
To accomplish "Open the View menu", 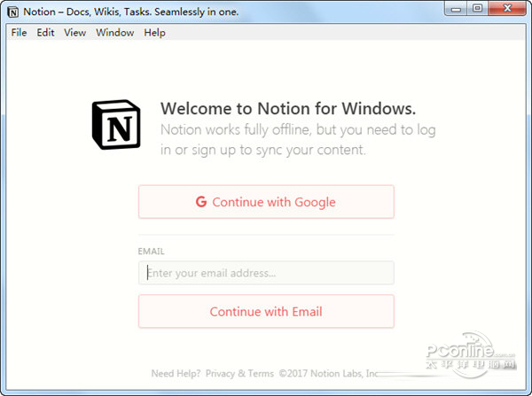I will click(x=75, y=33).
